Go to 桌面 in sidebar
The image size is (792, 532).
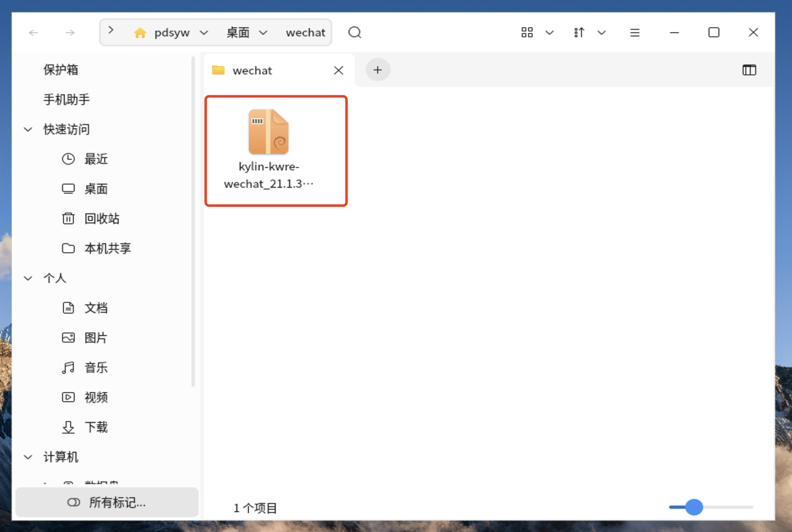[96, 189]
